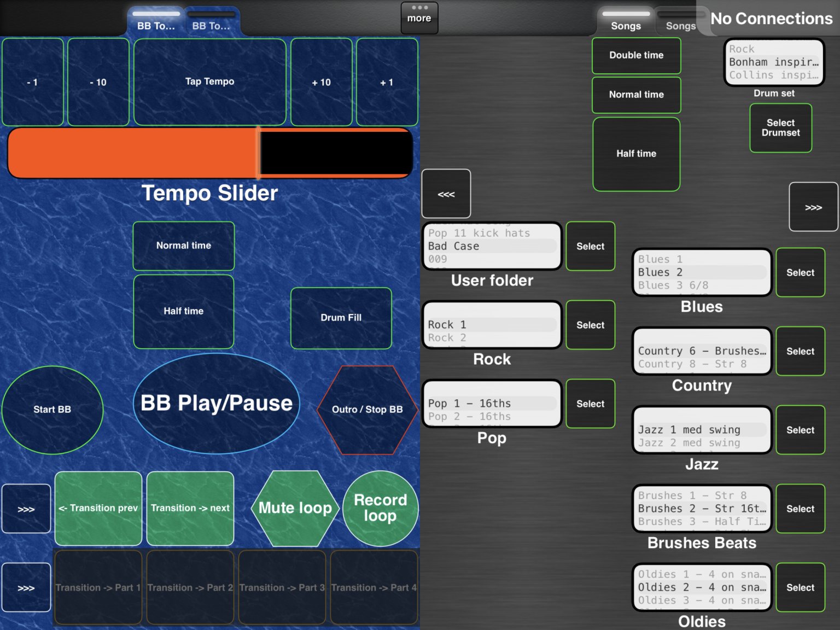Decrease tempo with the - 10 button
The width and height of the screenshot is (840, 630).
click(98, 82)
